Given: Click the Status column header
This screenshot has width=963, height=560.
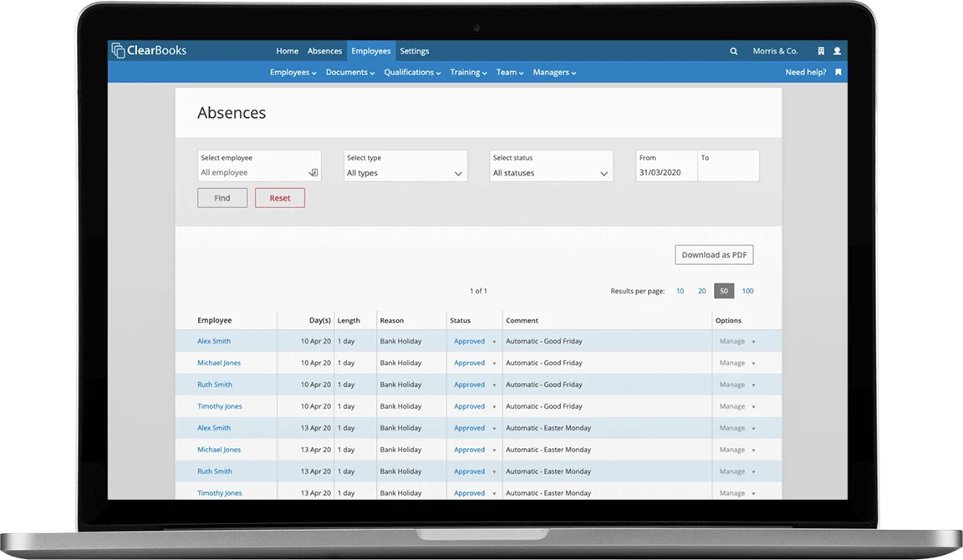Looking at the screenshot, I should [x=460, y=320].
